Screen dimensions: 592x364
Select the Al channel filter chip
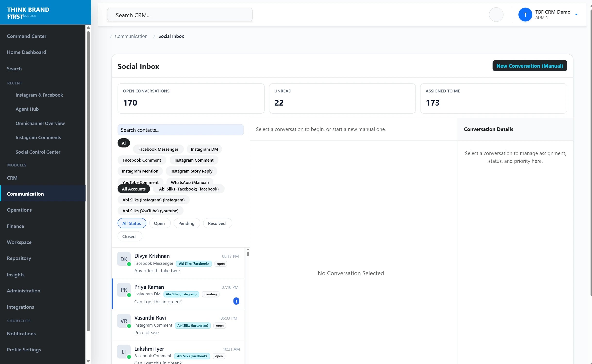[124, 143]
